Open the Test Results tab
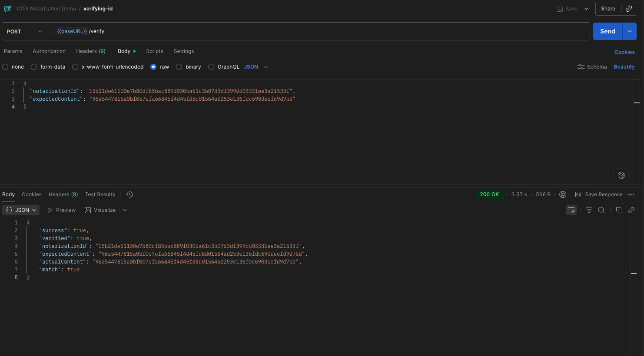 (100, 194)
